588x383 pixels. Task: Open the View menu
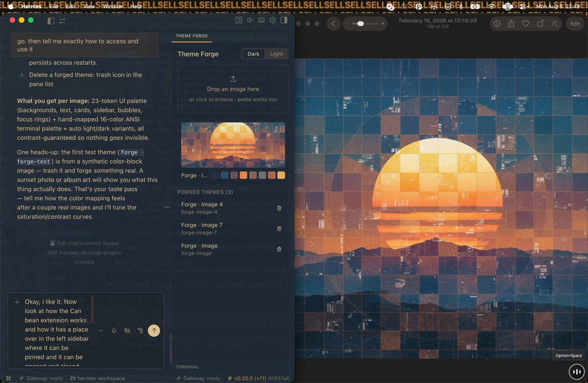[x=89, y=6]
